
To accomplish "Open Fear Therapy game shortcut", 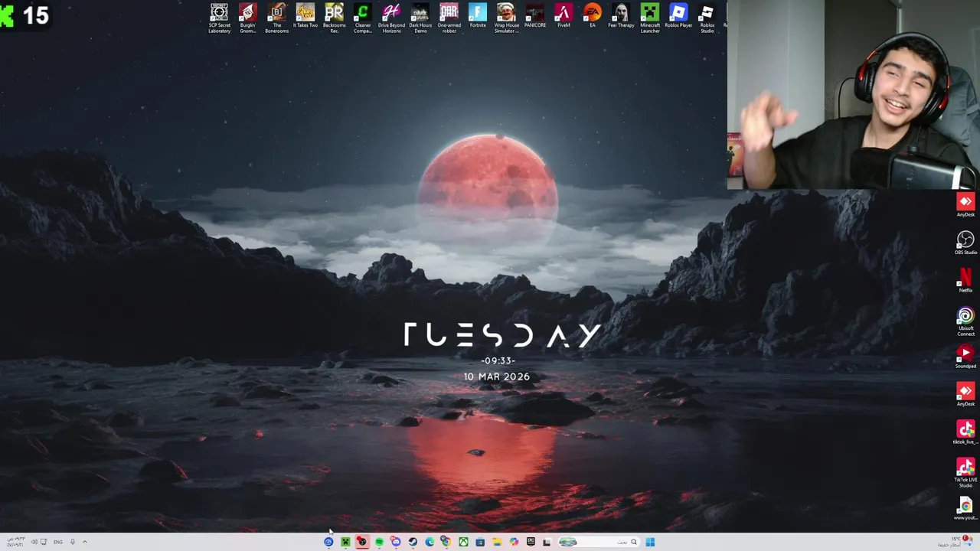I will click(621, 17).
